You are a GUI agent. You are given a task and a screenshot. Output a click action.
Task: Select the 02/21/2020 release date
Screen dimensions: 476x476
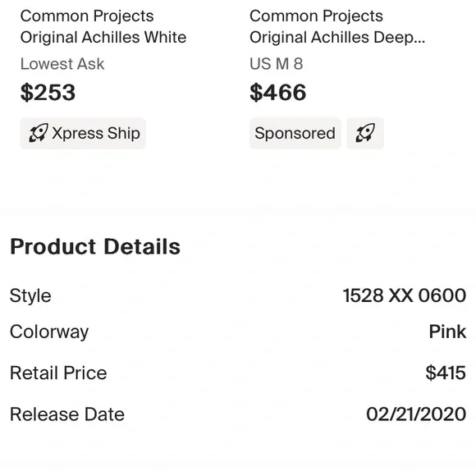click(x=416, y=414)
